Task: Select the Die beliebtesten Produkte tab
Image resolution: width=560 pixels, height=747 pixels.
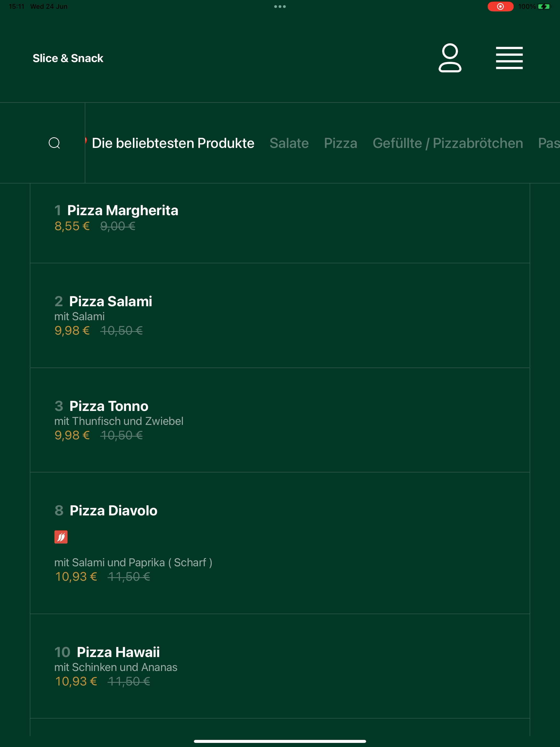Action: [173, 143]
